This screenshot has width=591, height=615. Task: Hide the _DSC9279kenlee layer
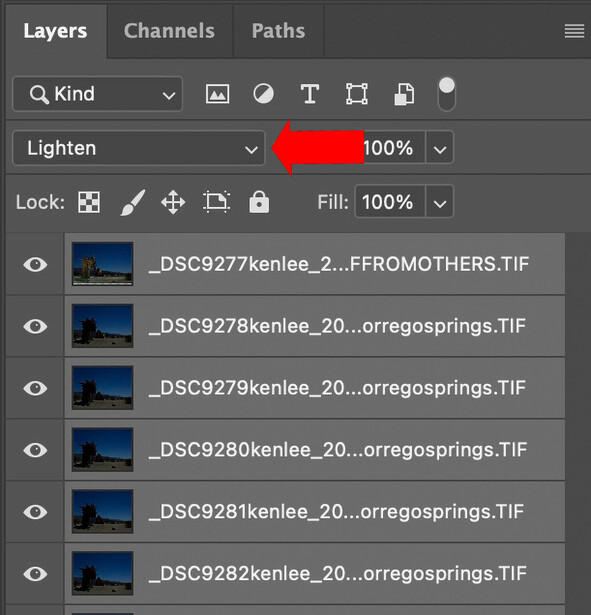point(35,388)
